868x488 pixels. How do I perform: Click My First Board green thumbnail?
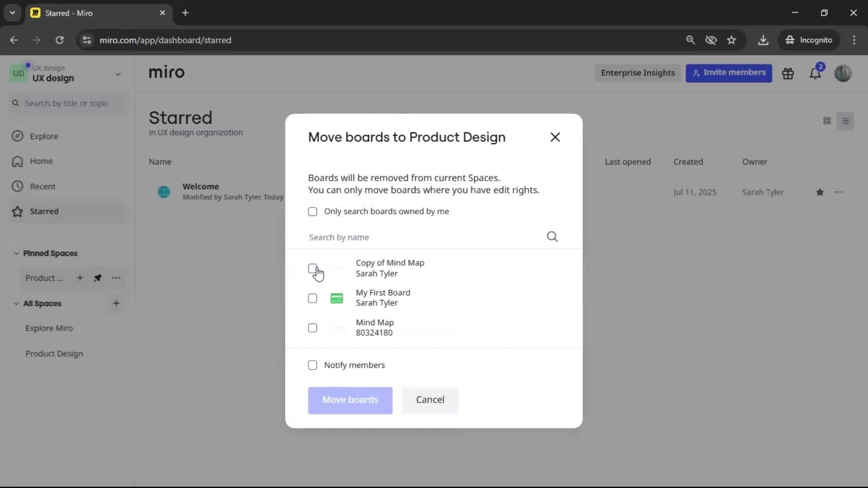[x=337, y=298]
